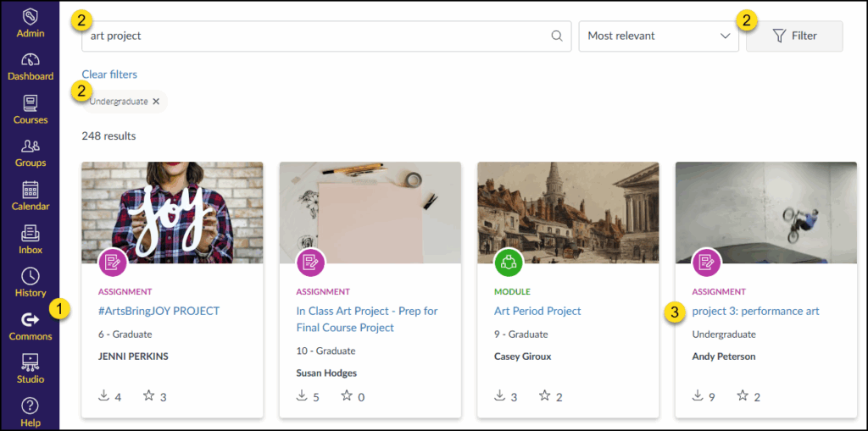Click star icon on Andy Peterson card
Screen dimensions: 868x431
(743, 395)
